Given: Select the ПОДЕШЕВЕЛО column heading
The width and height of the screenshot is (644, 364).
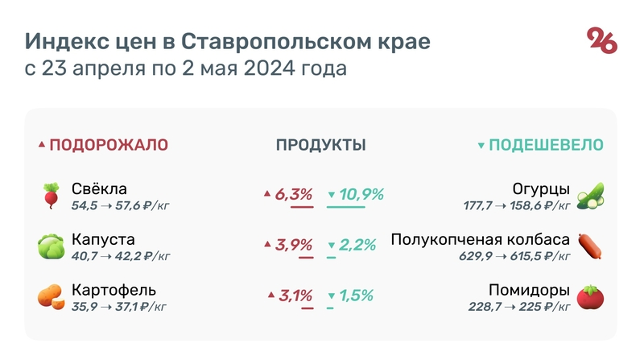Looking at the screenshot, I should point(547,145).
